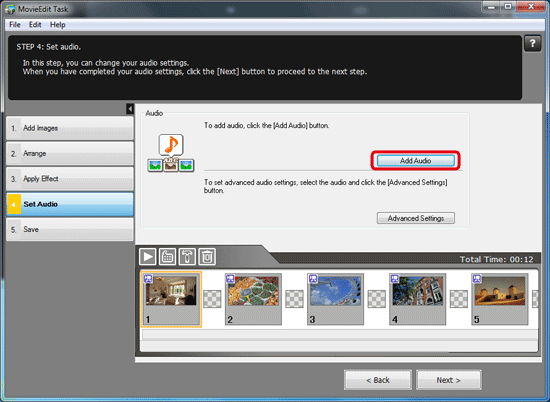Image resolution: width=550 pixels, height=402 pixels.
Task: Go Back to previous step
Action: (x=378, y=380)
